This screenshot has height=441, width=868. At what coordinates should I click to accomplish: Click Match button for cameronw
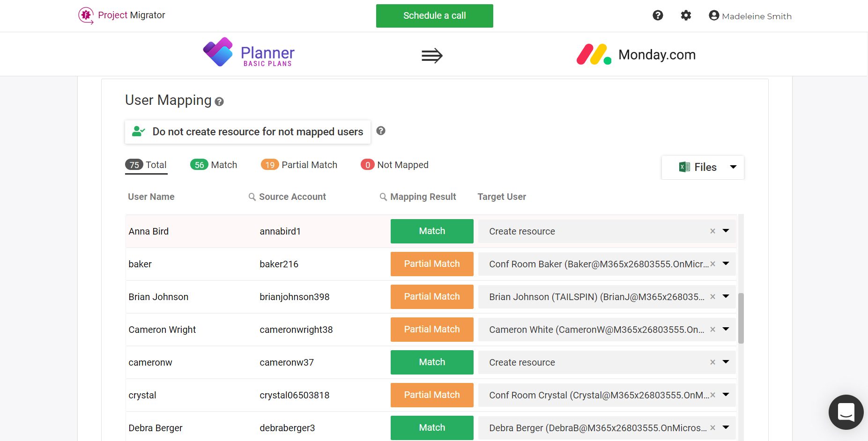click(x=432, y=362)
